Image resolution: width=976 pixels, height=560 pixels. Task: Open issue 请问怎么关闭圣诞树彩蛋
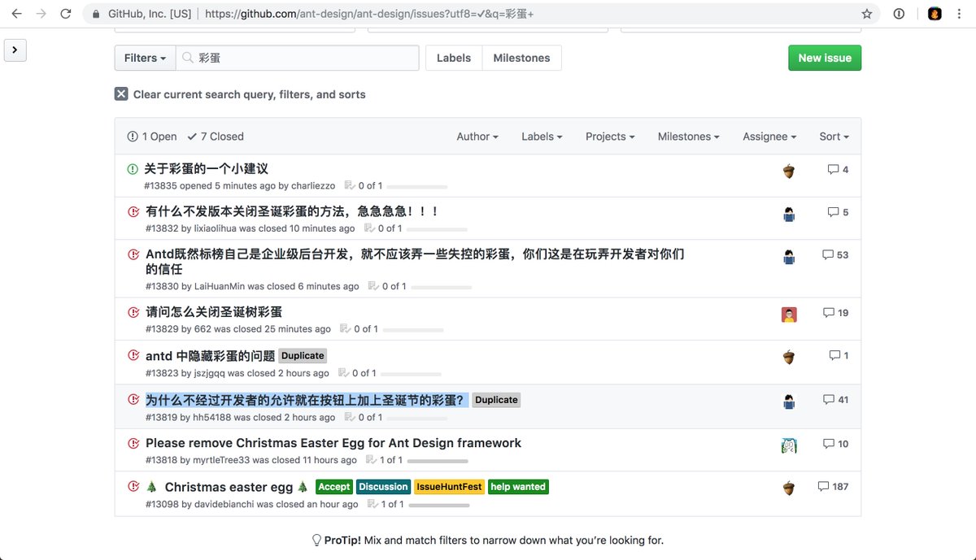pyautogui.click(x=214, y=312)
